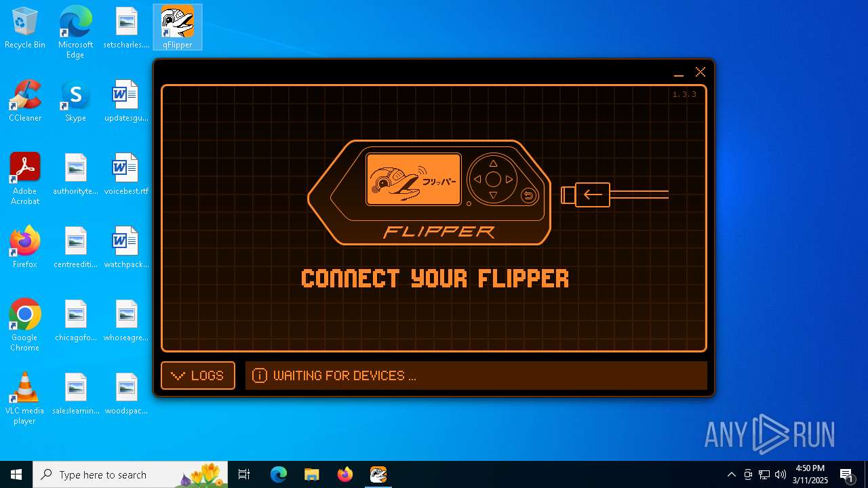Click the info icon beside Waiting for devices
The width and height of the screenshot is (868, 488).
(260, 375)
